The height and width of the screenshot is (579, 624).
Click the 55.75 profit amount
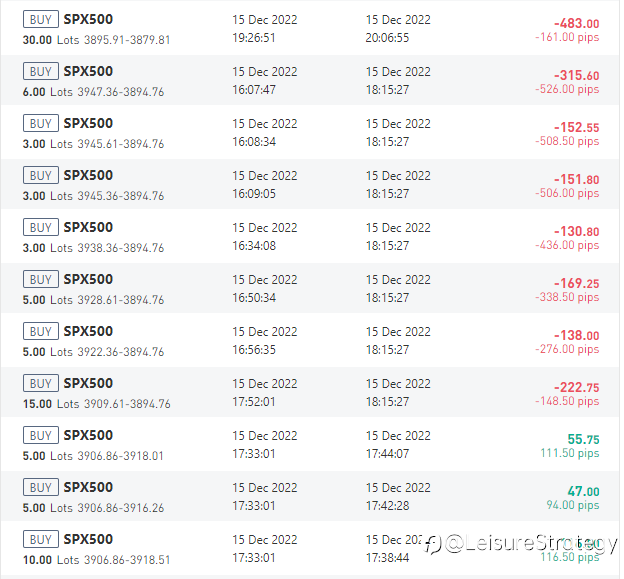[x=583, y=440]
